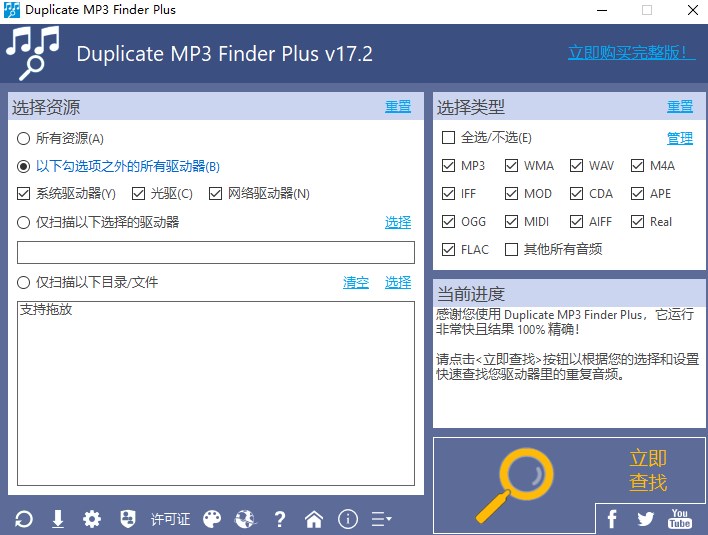Viewport: 708px width, 535px height.
Task: Select 仅扫描以下选择的驱动器 radio button
Action: point(23,222)
